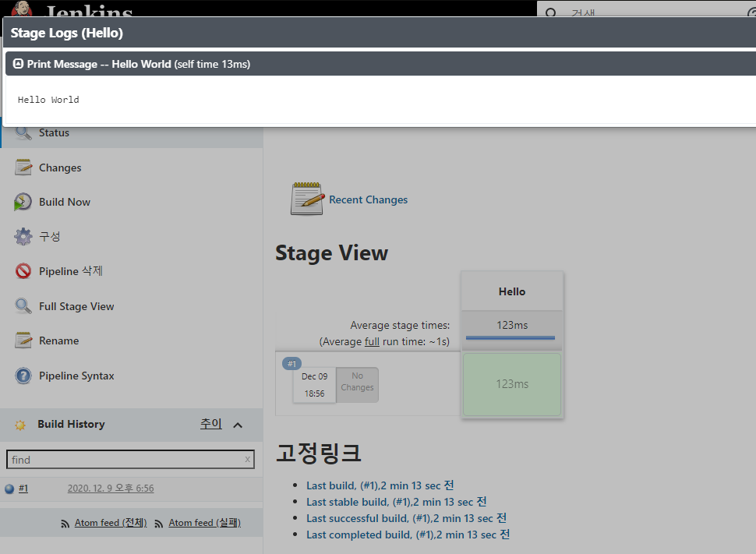Open the 추이 trend link
The height and width of the screenshot is (554, 756).
(211, 424)
